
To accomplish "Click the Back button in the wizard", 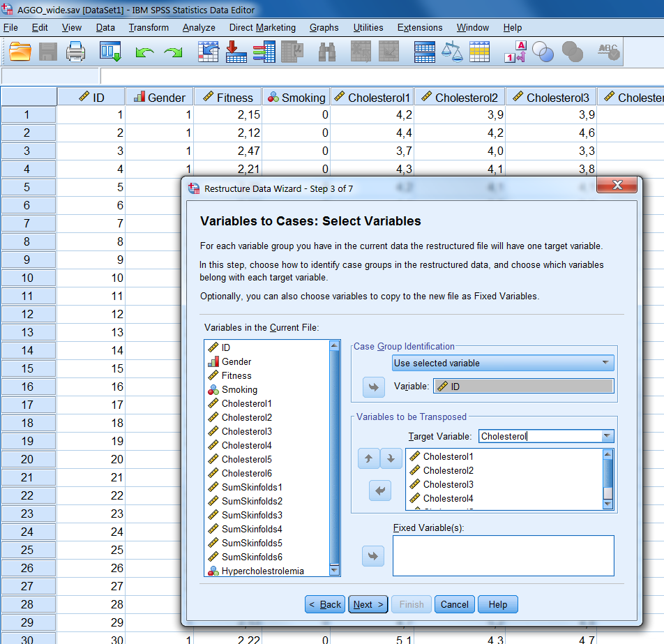I will coord(324,604).
